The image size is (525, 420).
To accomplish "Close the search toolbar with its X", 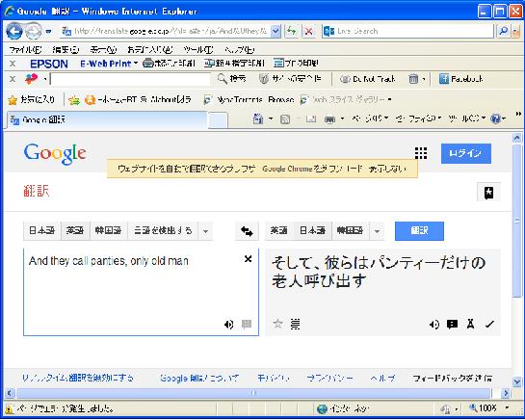I will click(13, 79).
